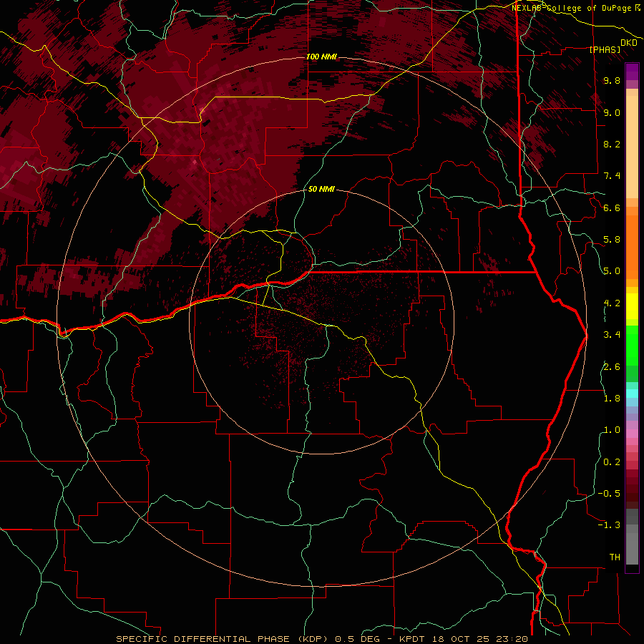The height and width of the screenshot is (644, 644).
Task: Click the 5.0 legend value
Action: (612, 271)
